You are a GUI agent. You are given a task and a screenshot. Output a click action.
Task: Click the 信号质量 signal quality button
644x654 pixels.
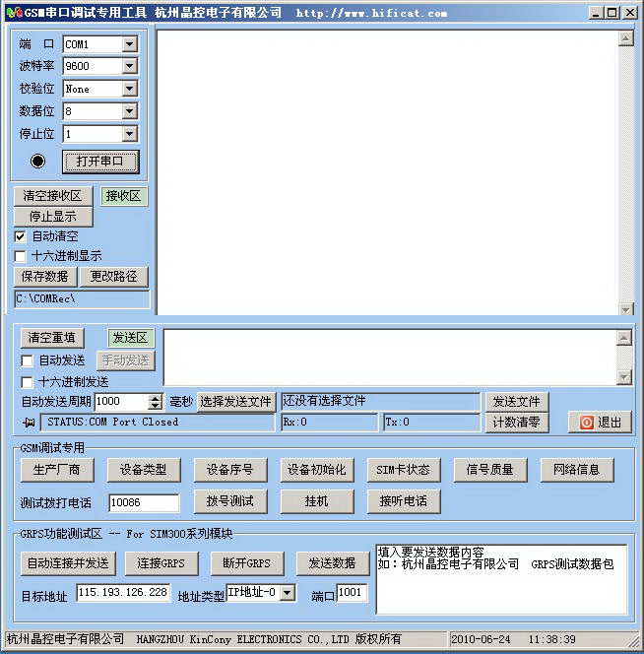pos(490,470)
